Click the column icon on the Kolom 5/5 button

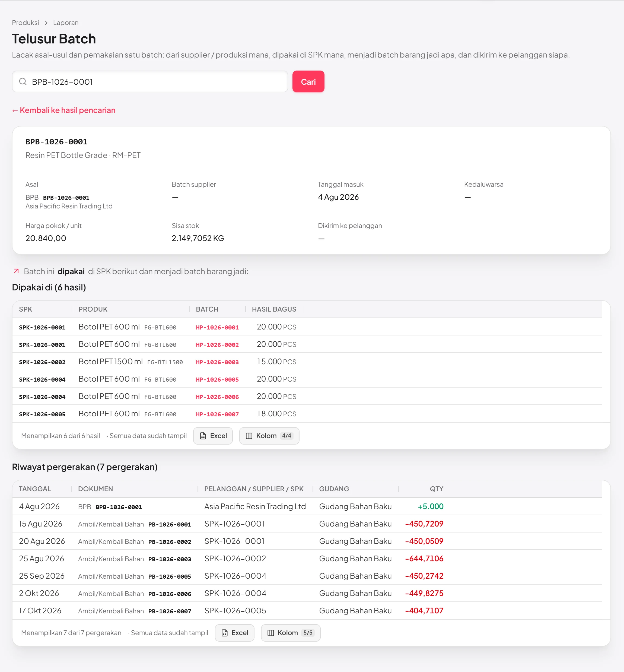click(270, 633)
